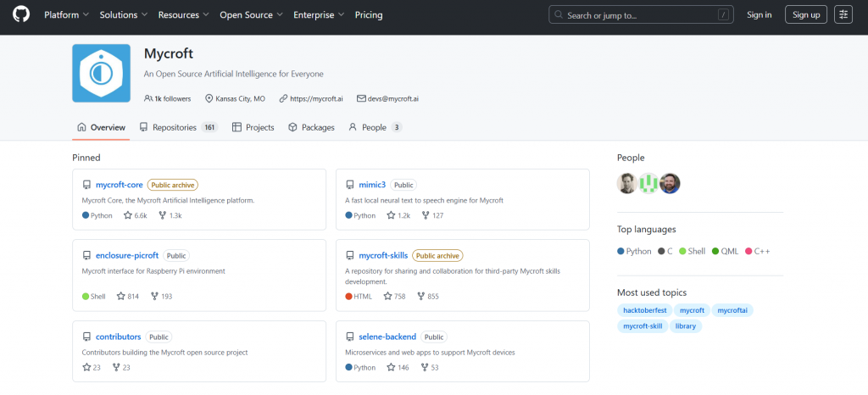
Task: Click the green pixel-art member avatar under People
Action: pos(648,184)
